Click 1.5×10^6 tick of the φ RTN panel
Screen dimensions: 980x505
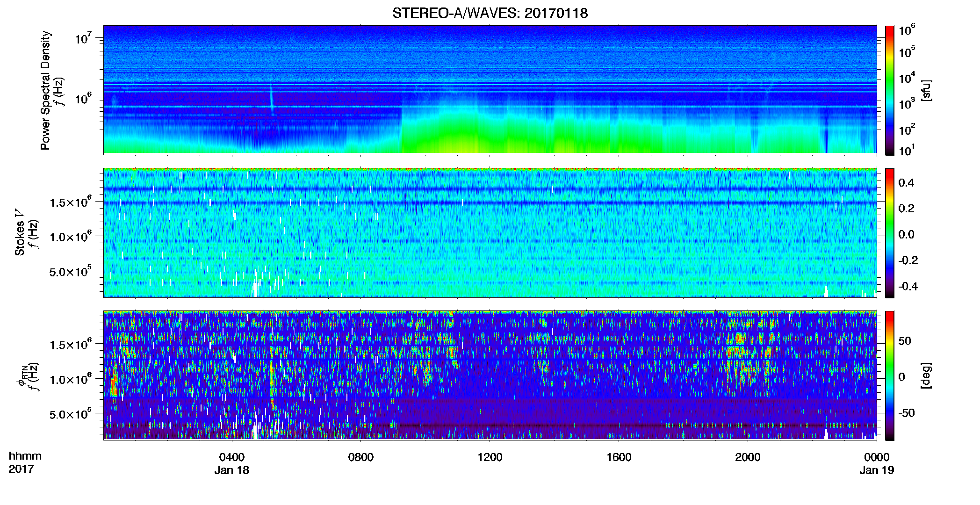(x=71, y=345)
